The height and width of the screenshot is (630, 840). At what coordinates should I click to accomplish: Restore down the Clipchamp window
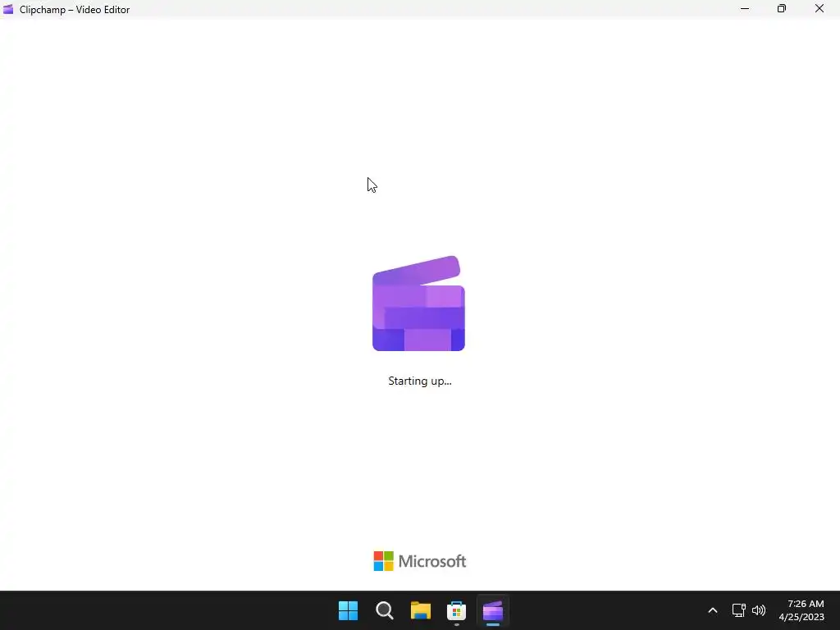pyautogui.click(x=782, y=9)
